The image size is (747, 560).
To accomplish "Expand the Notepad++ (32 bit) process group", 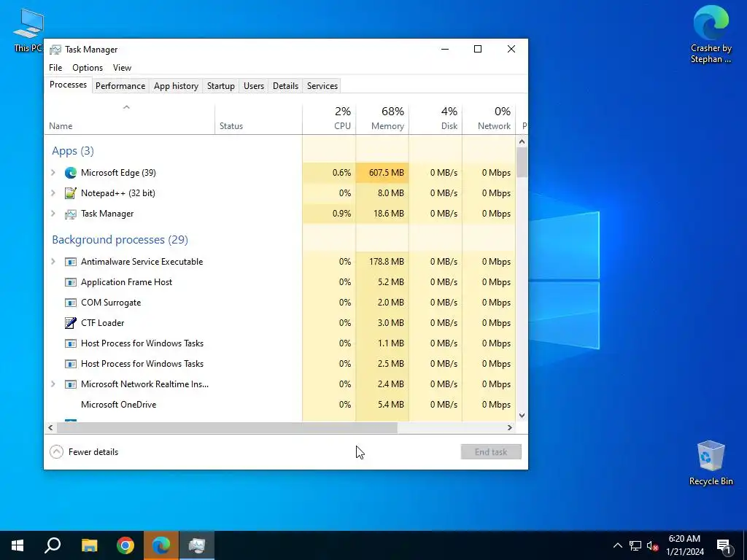I will (x=53, y=193).
